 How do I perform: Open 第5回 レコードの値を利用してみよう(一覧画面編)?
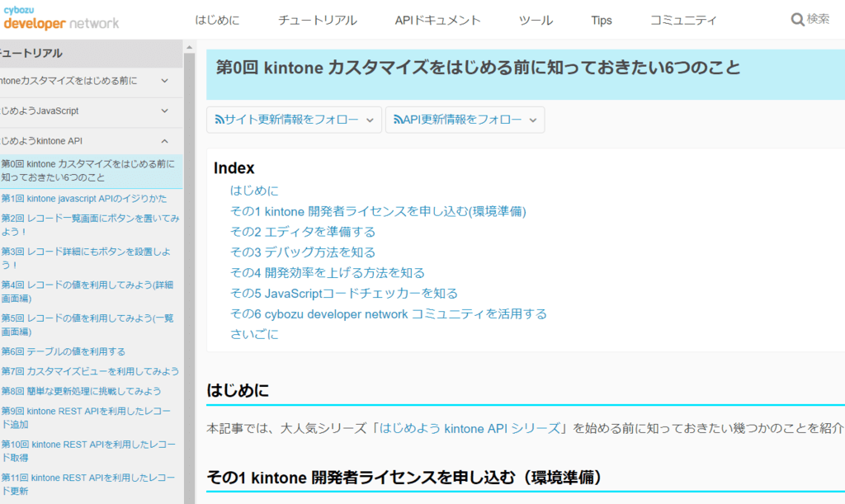(x=87, y=325)
